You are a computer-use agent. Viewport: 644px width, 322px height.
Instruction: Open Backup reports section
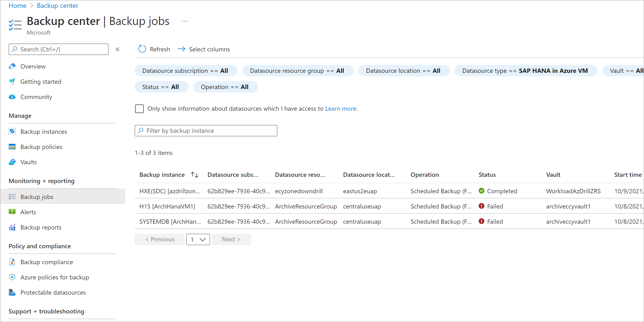pyautogui.click(x=41, y=227)
